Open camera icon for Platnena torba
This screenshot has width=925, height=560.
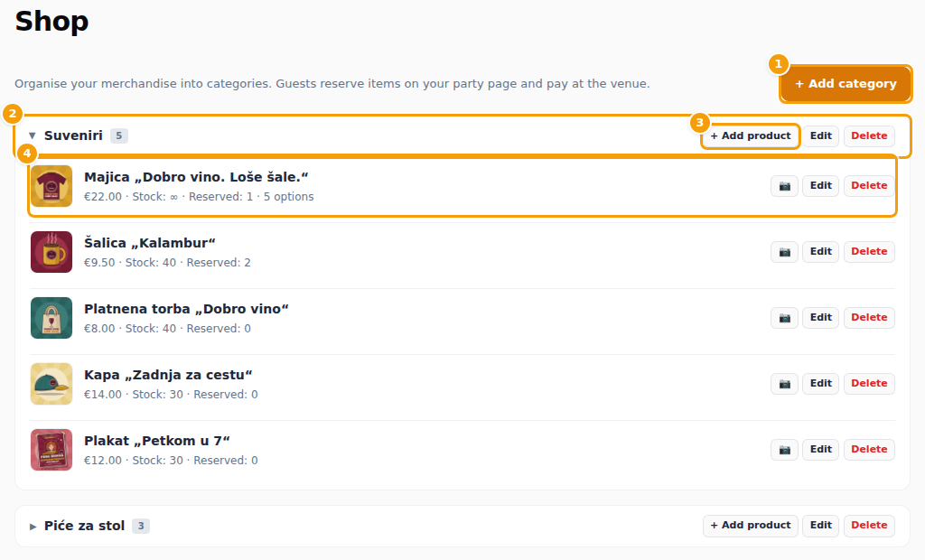pyautogui.click(x=784, y=318)
